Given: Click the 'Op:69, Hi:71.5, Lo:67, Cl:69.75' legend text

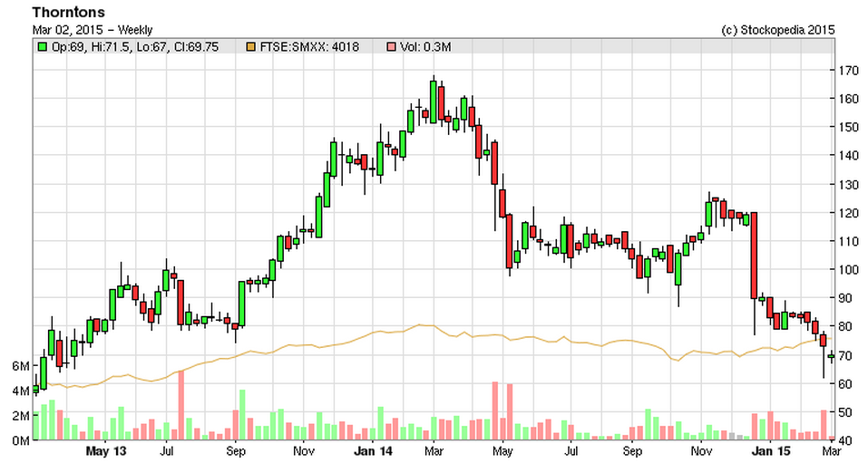Looking at the screenshot, I should pyautogui.click(x=135, y=47).
